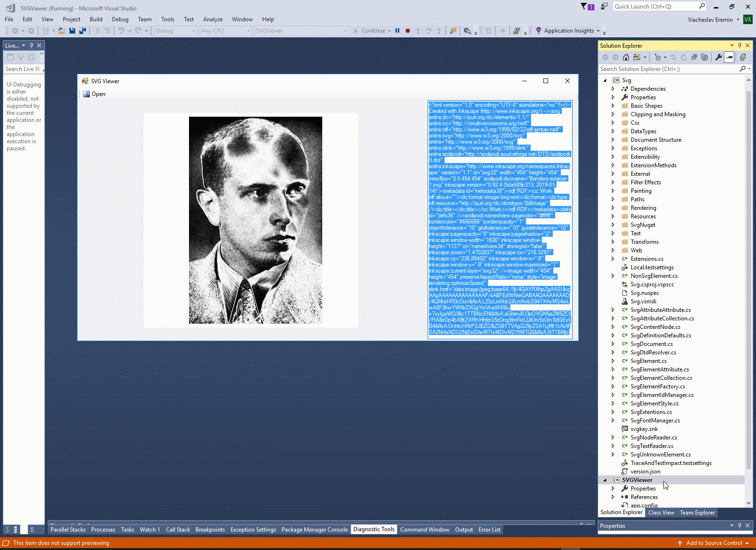Image resolution: width=756 pixels, height=550 pixels.
Task: Expand the Paths folder node
Action: [x=613, y=199]
